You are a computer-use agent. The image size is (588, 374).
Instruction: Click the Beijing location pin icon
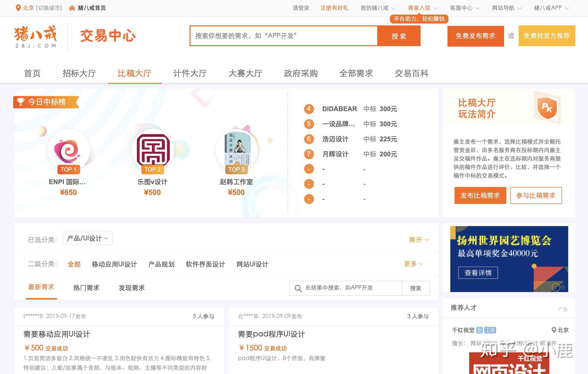click(18, 8)
